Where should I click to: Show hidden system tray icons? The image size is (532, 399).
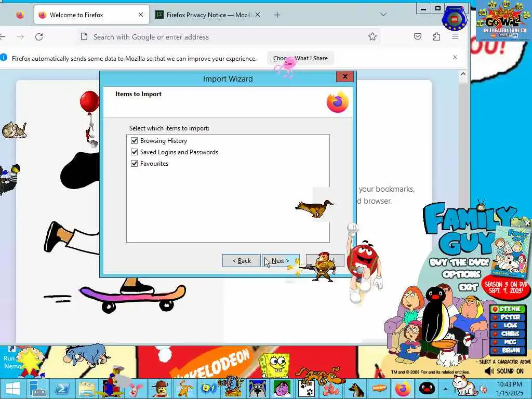pos(445,389)
